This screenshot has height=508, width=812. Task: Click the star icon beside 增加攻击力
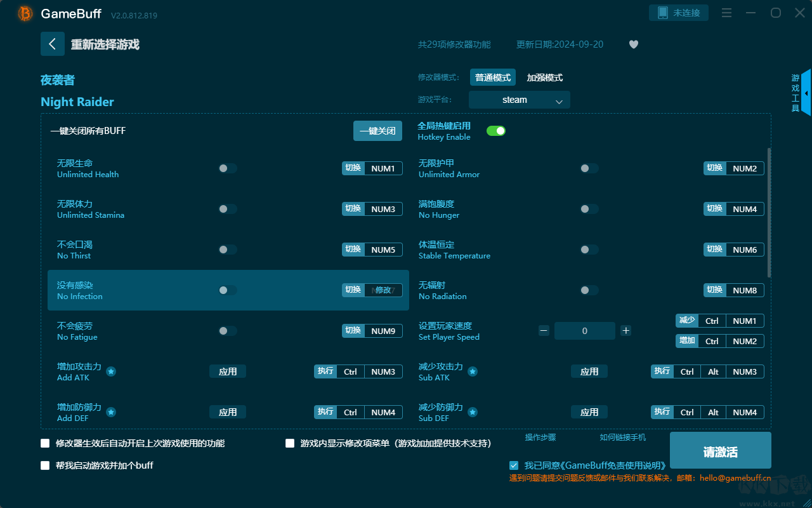pyautogui.click(x=111, y=371)
